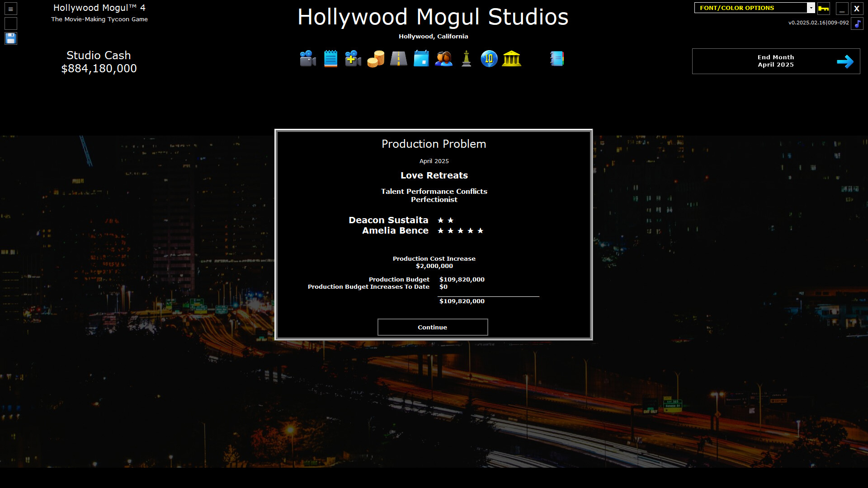Check the calendar schedule icon
This screenshot has height=488, width=868.
[421, 58]
